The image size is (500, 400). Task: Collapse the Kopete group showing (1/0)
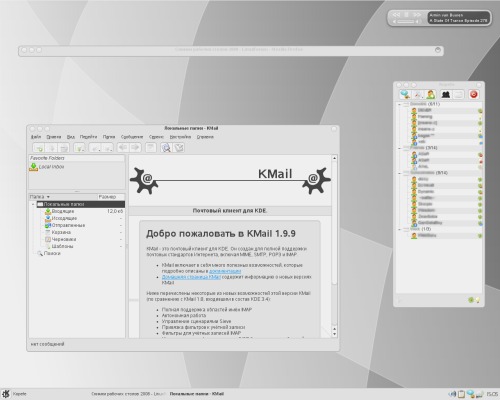[400, 229]
